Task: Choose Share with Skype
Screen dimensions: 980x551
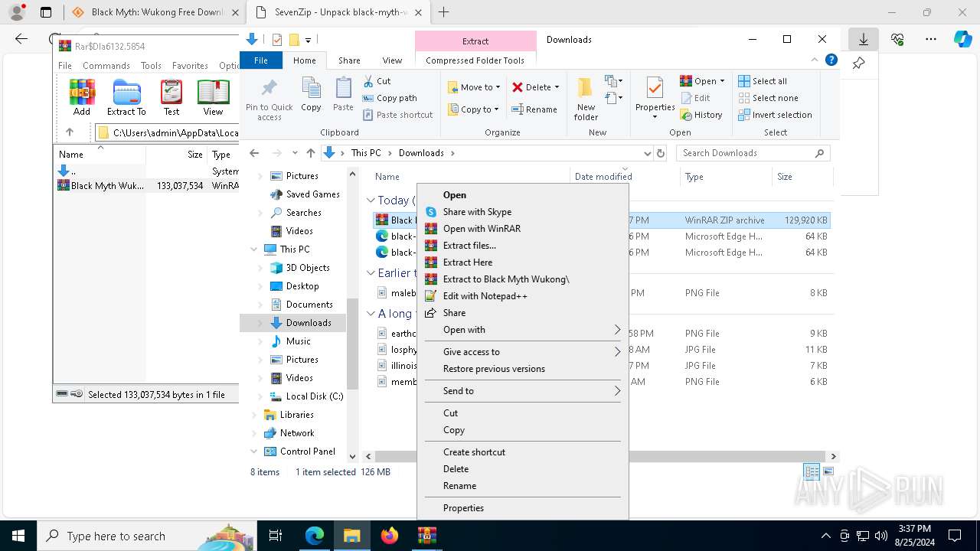Action: (524, 212)
